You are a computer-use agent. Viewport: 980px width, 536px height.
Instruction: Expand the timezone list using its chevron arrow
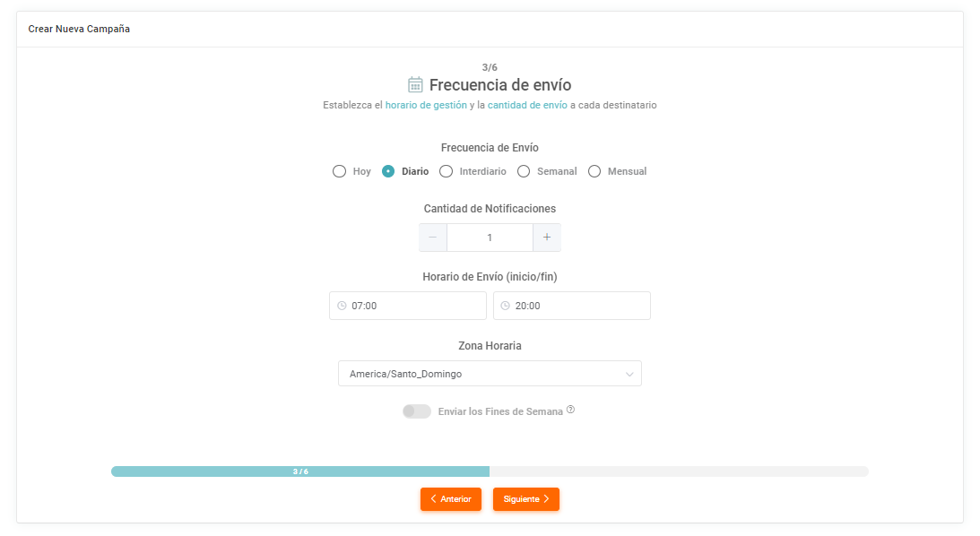click(x=629, y=374)
